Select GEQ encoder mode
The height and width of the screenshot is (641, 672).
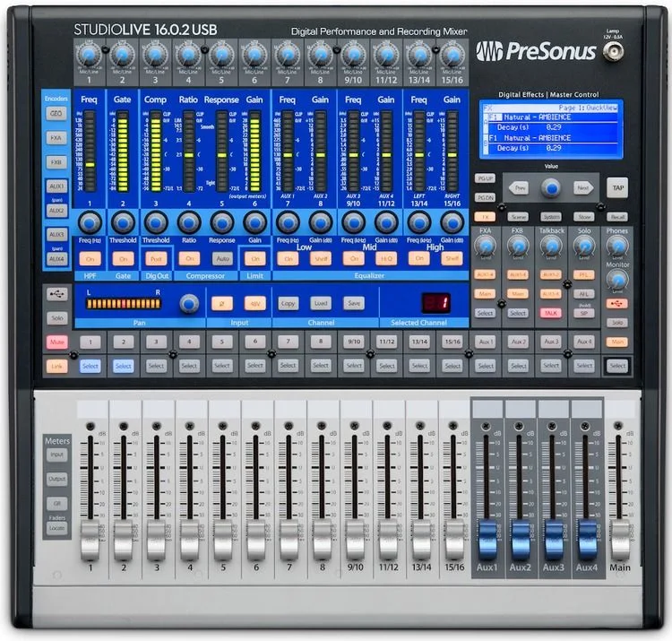point(56,114)
